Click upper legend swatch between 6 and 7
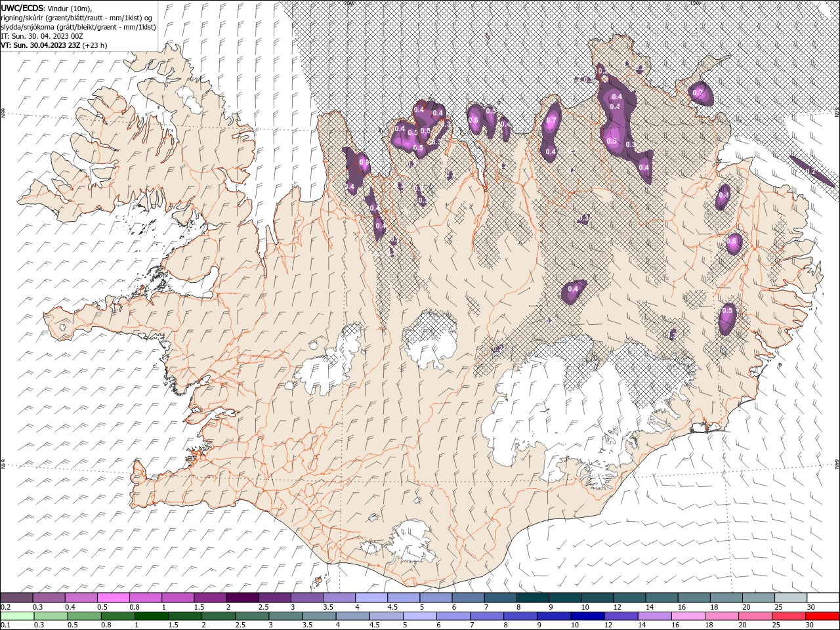 click(x=468, y=598)
